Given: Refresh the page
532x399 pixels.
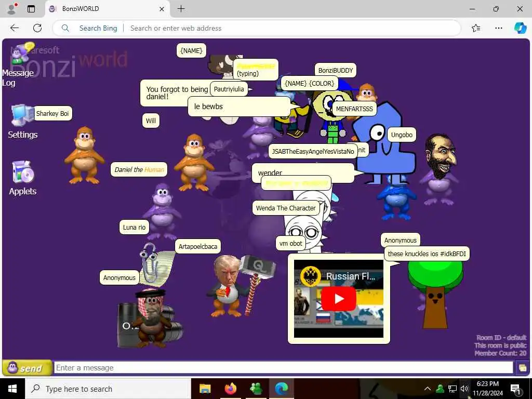Looking at the screenshot, I should pyautogui.click(x=37, y=28).
